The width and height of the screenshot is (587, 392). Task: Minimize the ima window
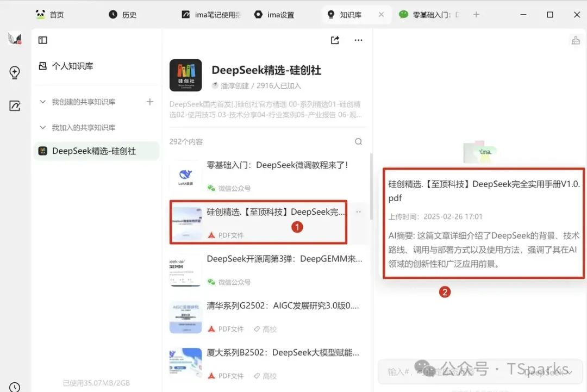(523, 15)
